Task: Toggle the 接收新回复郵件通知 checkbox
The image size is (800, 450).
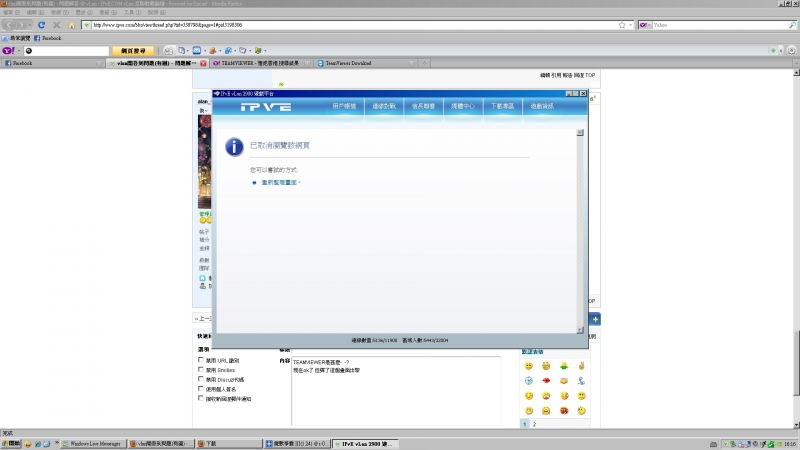Action: point(201,398)
